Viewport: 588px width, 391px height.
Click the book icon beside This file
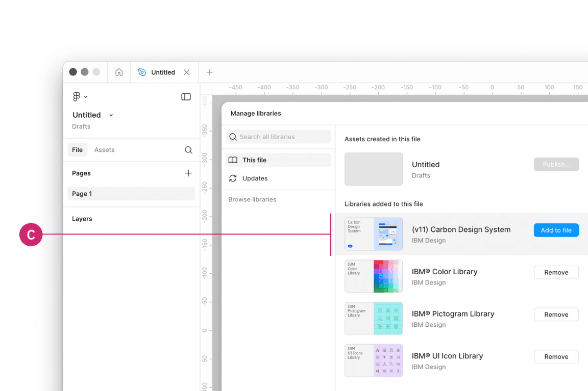pyautogui.click(x=233, y=160)
